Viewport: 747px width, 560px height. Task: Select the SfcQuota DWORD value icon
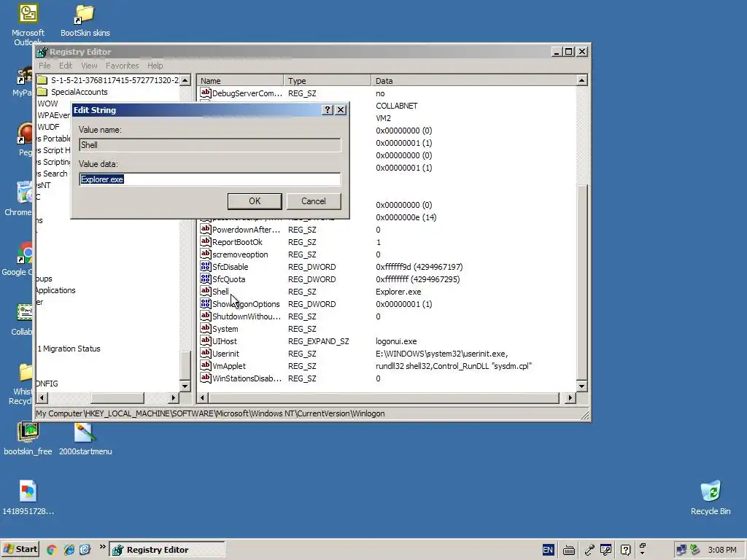[205, 279]
